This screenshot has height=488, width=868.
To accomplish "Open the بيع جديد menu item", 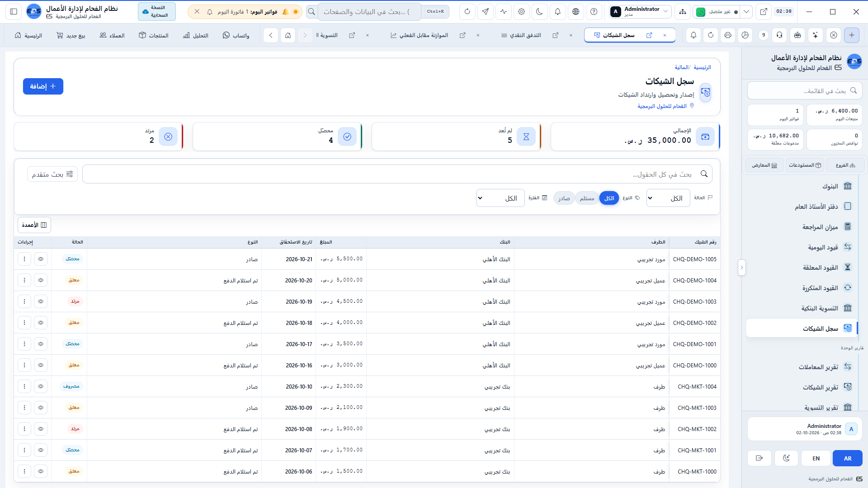I will pos(71,35).
